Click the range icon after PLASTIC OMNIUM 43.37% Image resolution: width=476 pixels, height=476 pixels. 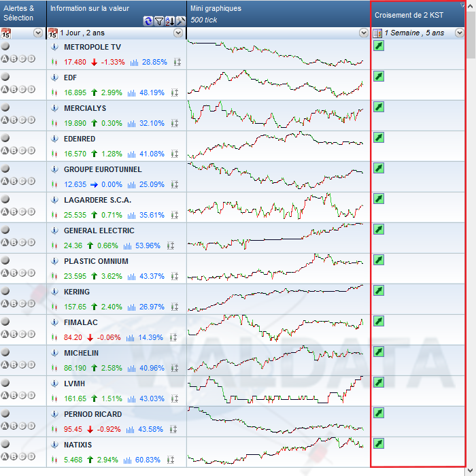tap(175, 276)
